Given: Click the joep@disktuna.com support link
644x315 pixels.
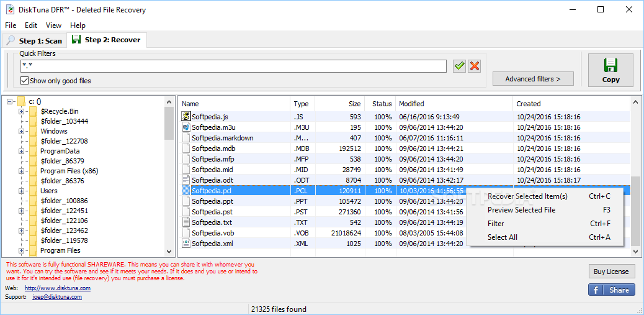Looking at the screenshot, I should [57, 296].
